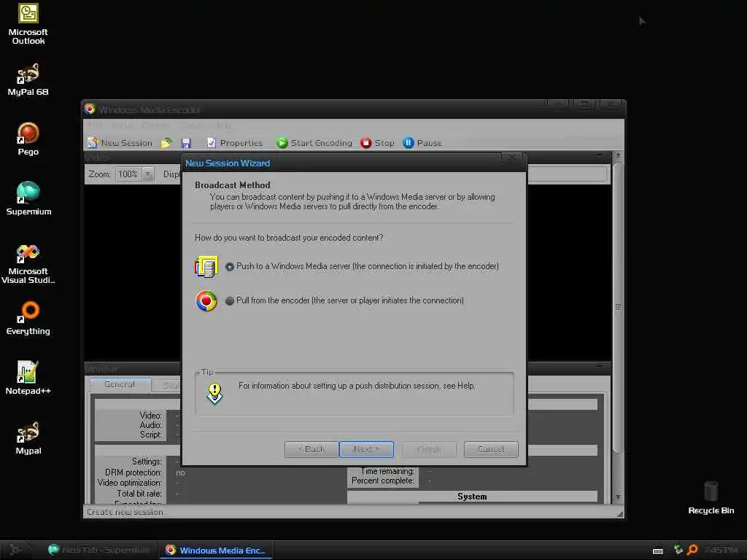This screenshot has width=747, height=560.
Task: Click the network icon in system tray
Action: pyautogui.click(x=678, y=550)
